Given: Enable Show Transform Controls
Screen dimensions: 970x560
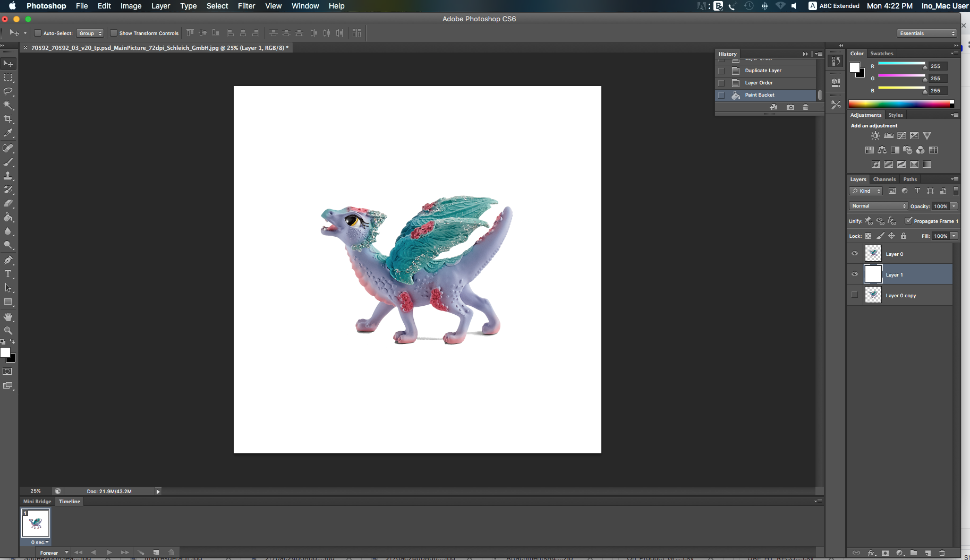Looking at the screenshot, I should click(113, 33).
